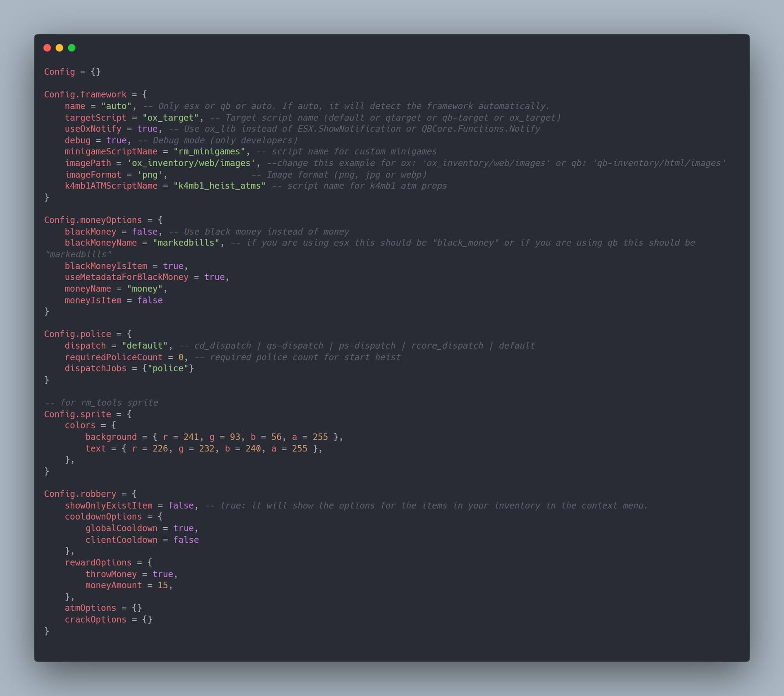Click the '240' blue value in text color

click(253, 448)
